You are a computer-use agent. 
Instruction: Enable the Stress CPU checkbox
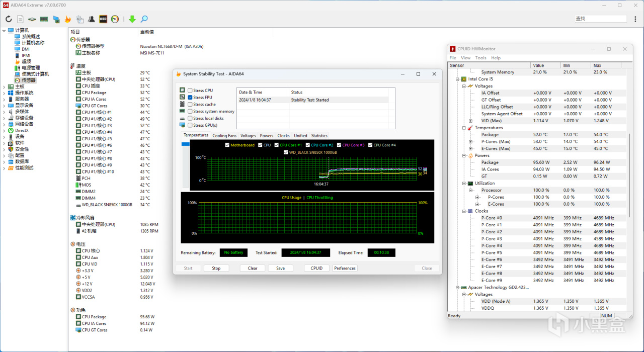coord(190,91)
